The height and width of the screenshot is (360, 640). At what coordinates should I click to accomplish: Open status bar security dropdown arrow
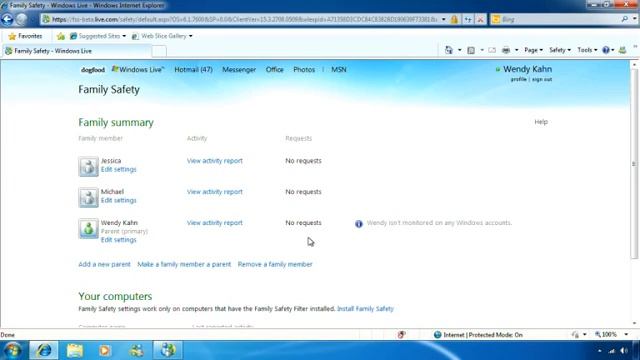tap(584, 335)
